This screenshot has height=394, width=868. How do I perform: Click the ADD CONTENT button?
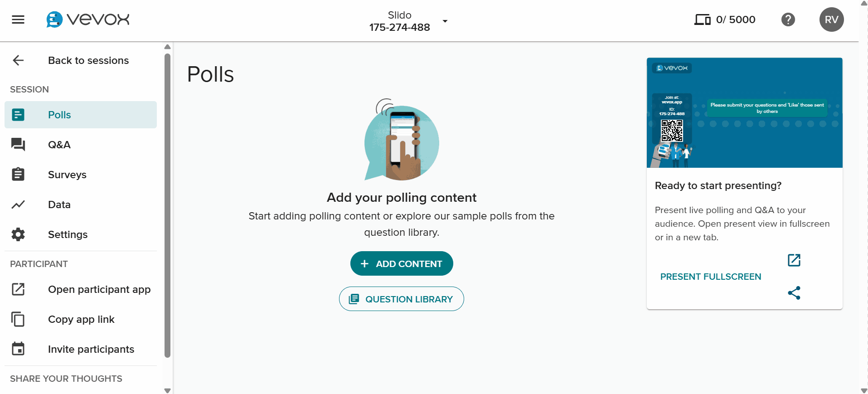click(401, 263)
